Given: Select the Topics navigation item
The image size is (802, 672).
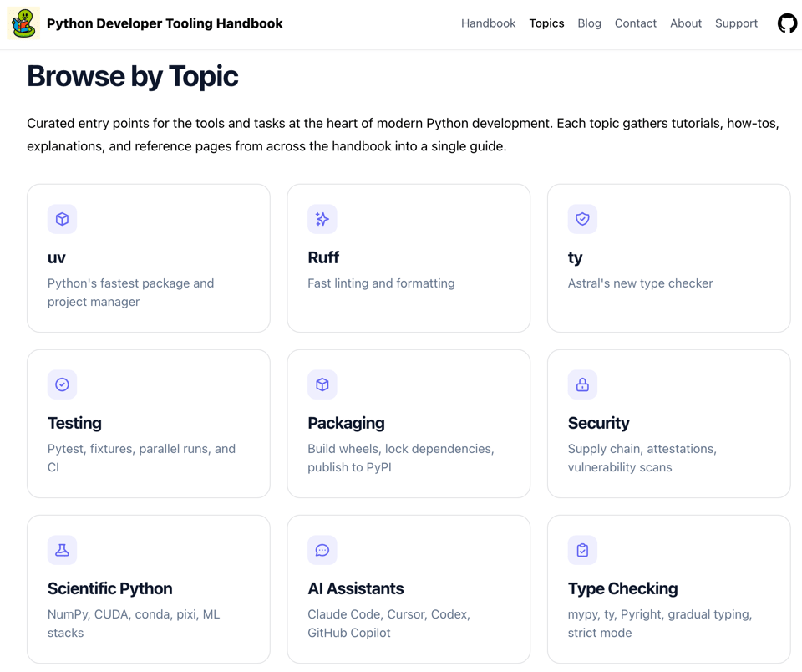Looking at the screenshot, I should (x=546, y=23).
